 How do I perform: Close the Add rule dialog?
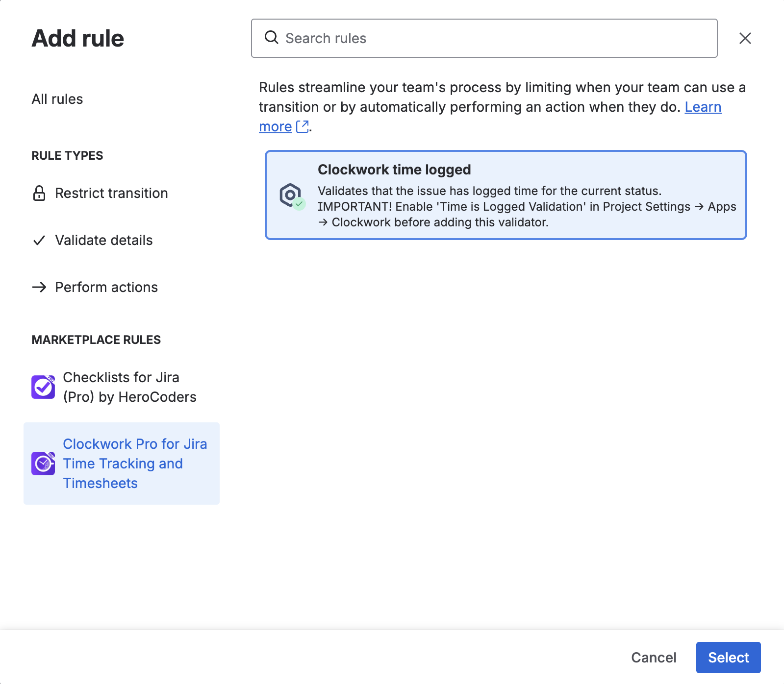745,38
